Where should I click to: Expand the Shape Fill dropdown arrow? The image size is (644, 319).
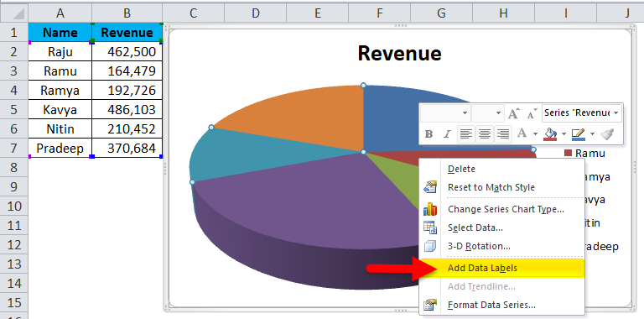coord(563,133)
